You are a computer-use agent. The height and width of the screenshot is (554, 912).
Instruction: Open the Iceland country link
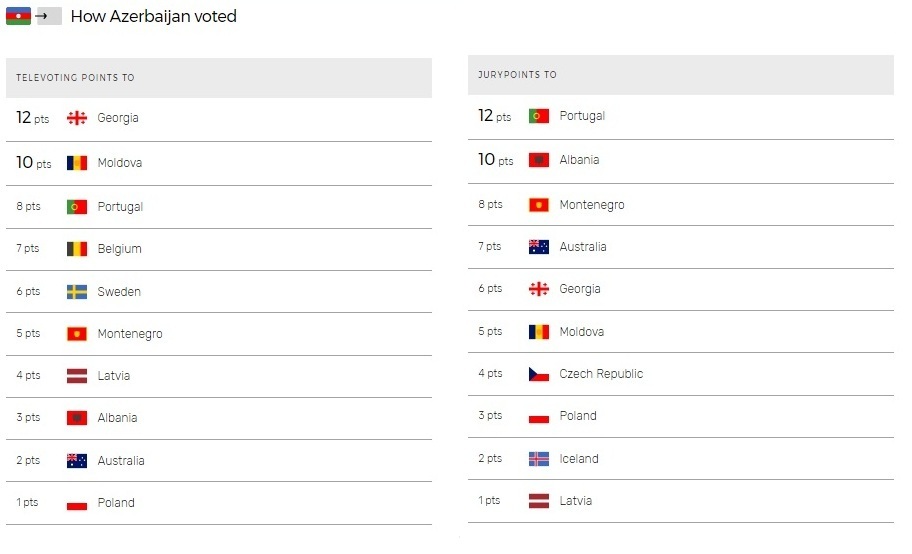tap(579, 459)
